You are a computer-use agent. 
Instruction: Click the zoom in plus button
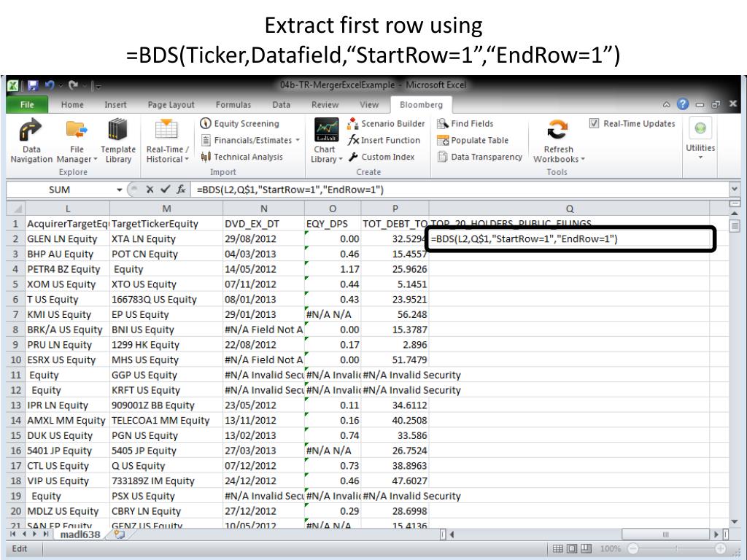721,548
